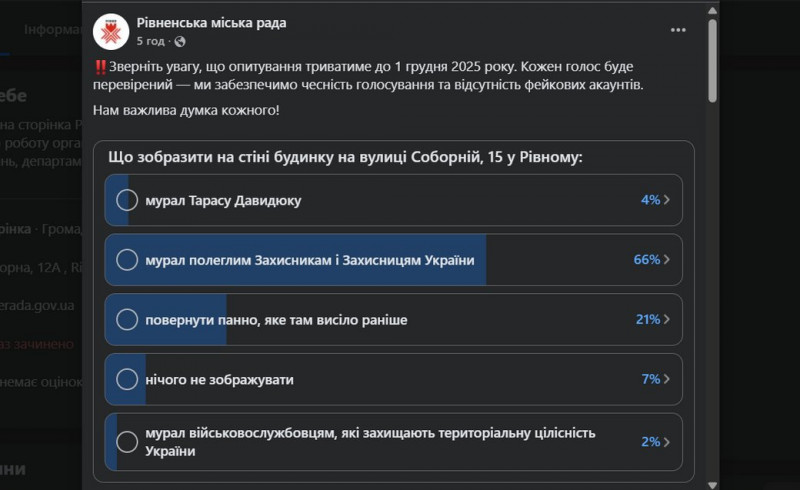Choose the мурал військовослужбовцям radio option
Screen dimensions: 800x490
click(x=127, y=441)
